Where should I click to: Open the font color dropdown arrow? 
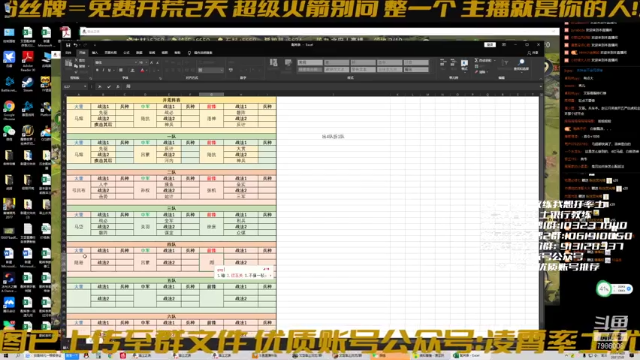(x=146, y=70)
